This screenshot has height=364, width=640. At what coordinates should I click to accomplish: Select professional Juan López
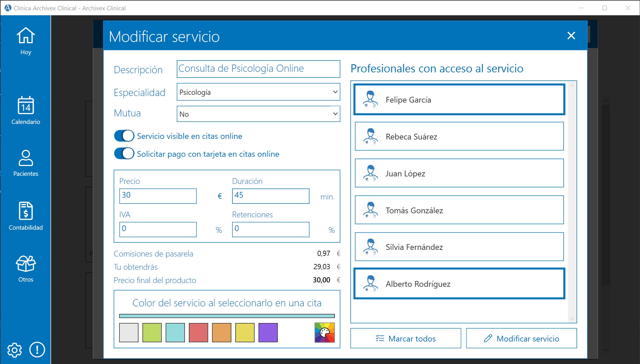(x=459, y=173)
